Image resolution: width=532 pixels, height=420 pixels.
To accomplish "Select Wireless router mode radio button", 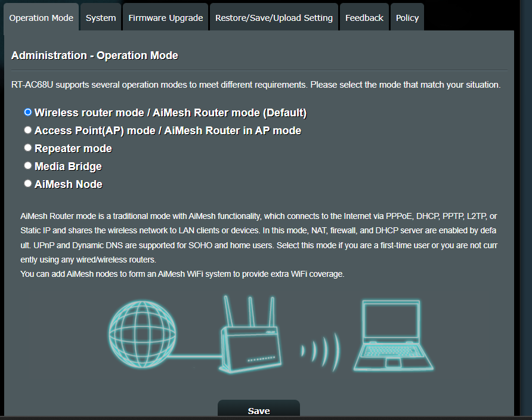I will tap(28, 112).
